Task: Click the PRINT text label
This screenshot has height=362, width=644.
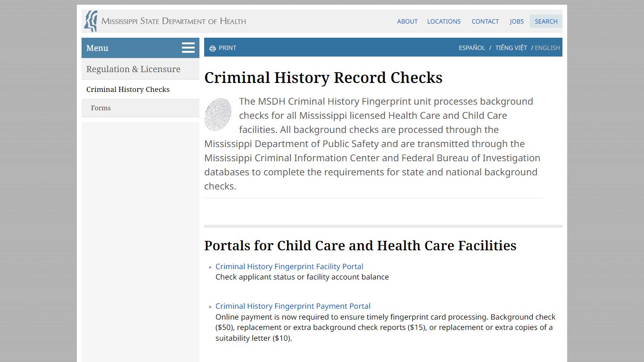Action: [x=227, y=48]
